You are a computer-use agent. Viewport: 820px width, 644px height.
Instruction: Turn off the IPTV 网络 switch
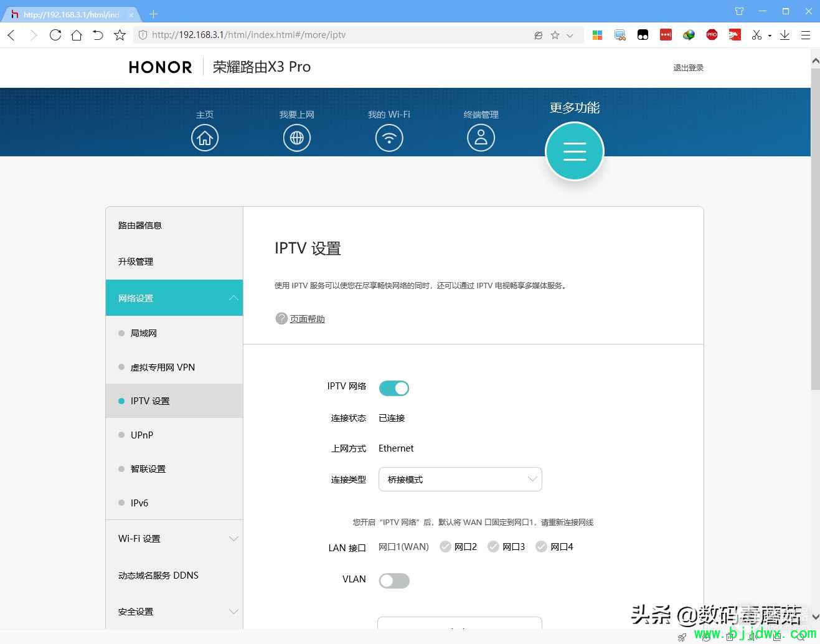coord(394,388)
